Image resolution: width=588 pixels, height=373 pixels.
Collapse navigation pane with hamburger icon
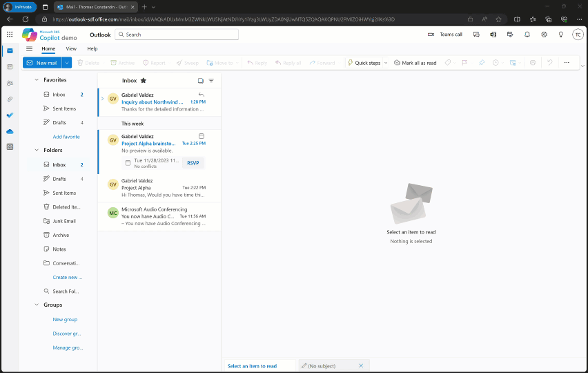coord(29,49)
